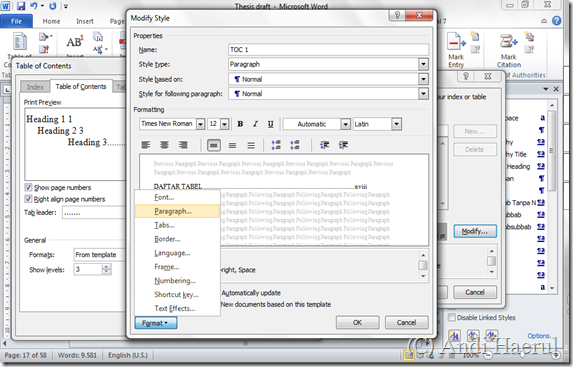Click Words: 9.581 in status bar
Image resolution: width=573 pixels, height=367 pixels.
[77, 355]
